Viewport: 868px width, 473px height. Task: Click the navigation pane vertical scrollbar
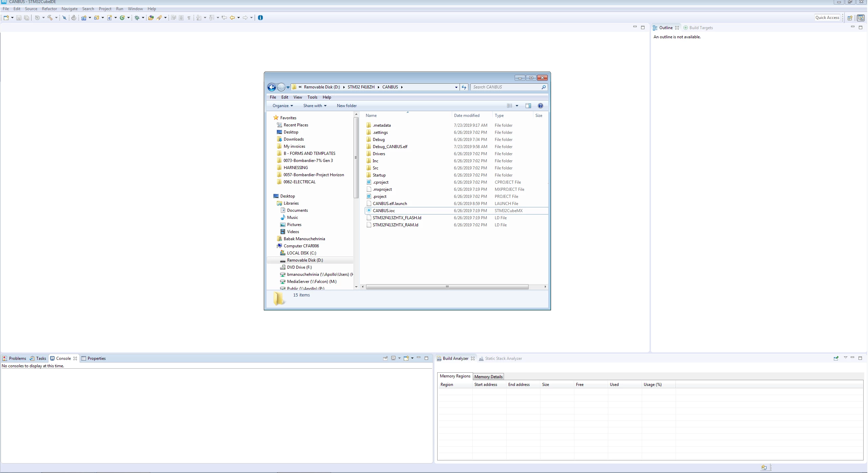click(356, 158)
